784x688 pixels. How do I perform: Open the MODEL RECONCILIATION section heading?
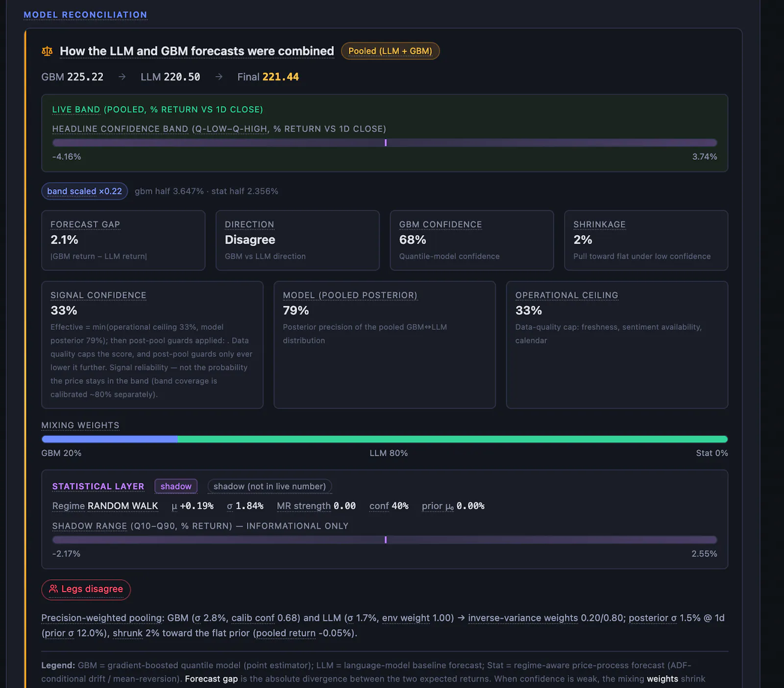[85, 15]
